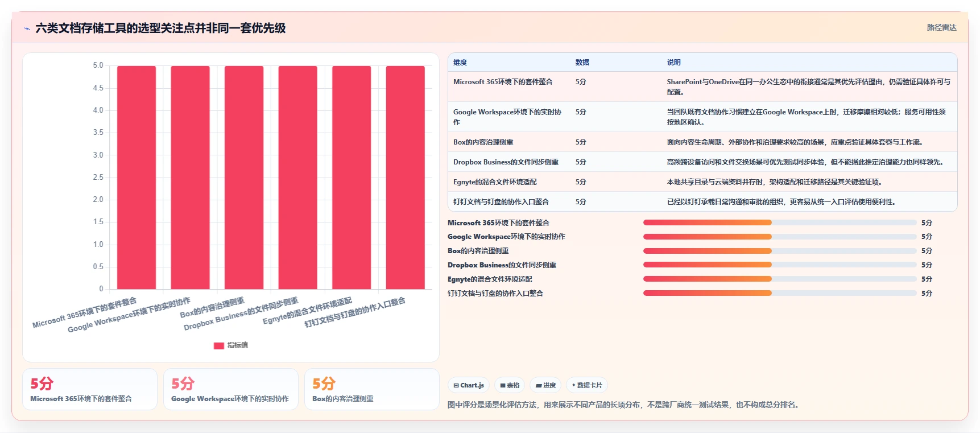
Task: Click the 进度 tag chip
Action: point(545,385)
